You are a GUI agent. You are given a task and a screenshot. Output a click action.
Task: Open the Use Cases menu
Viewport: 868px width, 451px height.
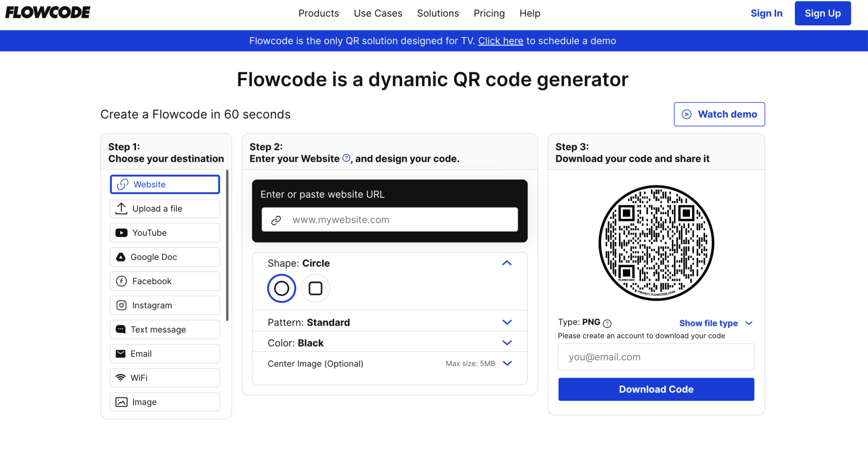pos(378,13)
